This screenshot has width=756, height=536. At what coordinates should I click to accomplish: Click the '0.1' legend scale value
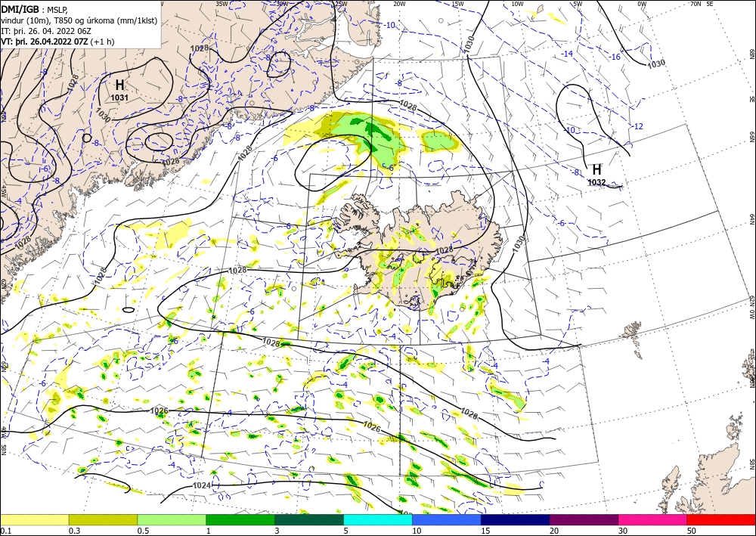[5, 531]
